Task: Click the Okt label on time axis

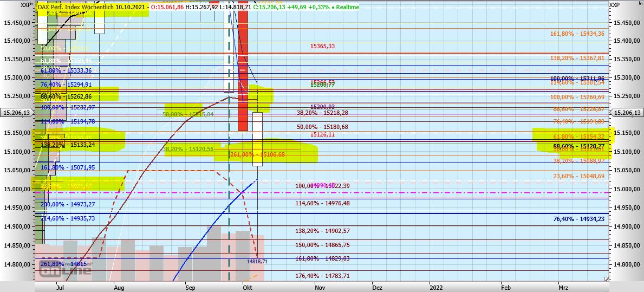Action: 247,287
